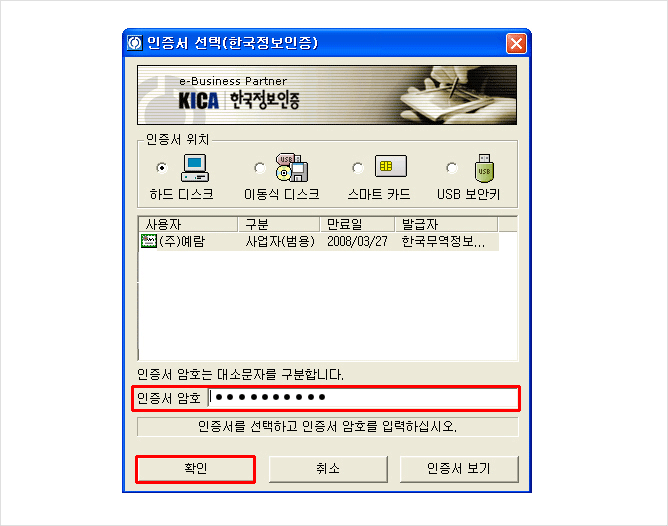Image resolution: width=668 pixels, height=526 pixels.
Task: Select the 하드 디스크 radio button
Action: pos(162,168)
